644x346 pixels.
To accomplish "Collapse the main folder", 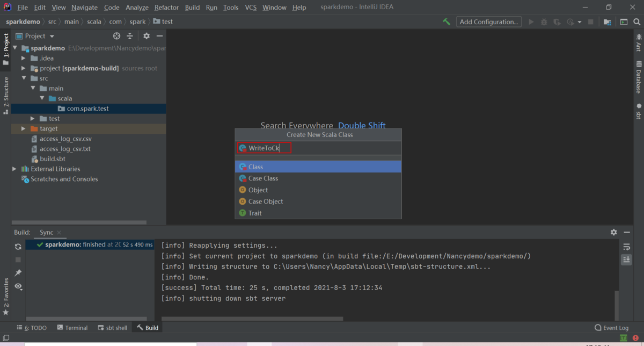I will [33, 88].
